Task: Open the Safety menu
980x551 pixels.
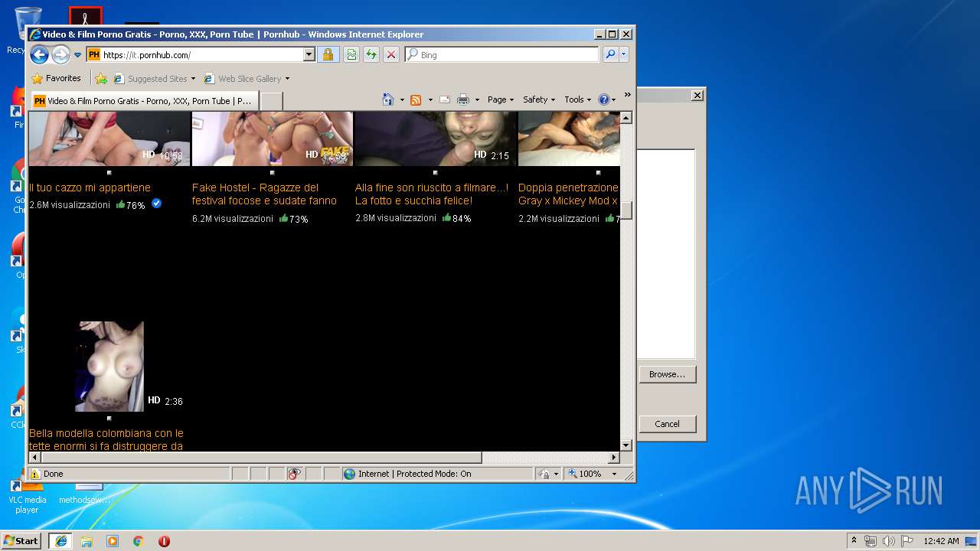Action: [538, 99]
